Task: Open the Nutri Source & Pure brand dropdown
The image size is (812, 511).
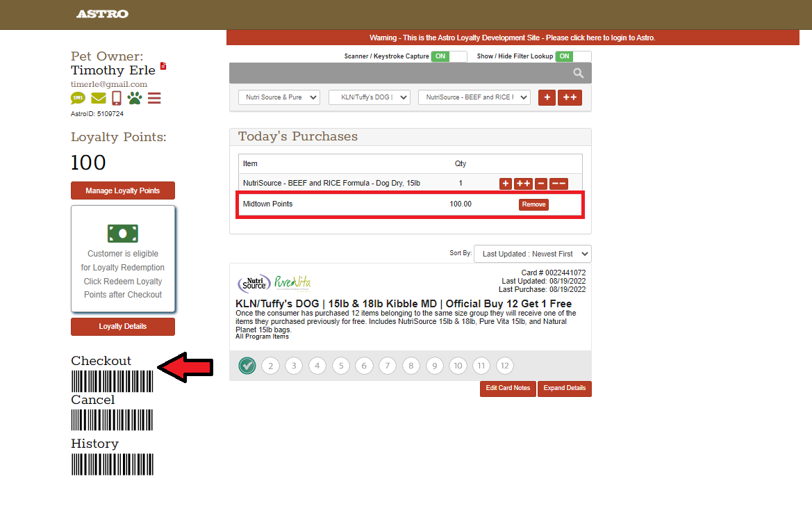Action: (x=279, y=97)
